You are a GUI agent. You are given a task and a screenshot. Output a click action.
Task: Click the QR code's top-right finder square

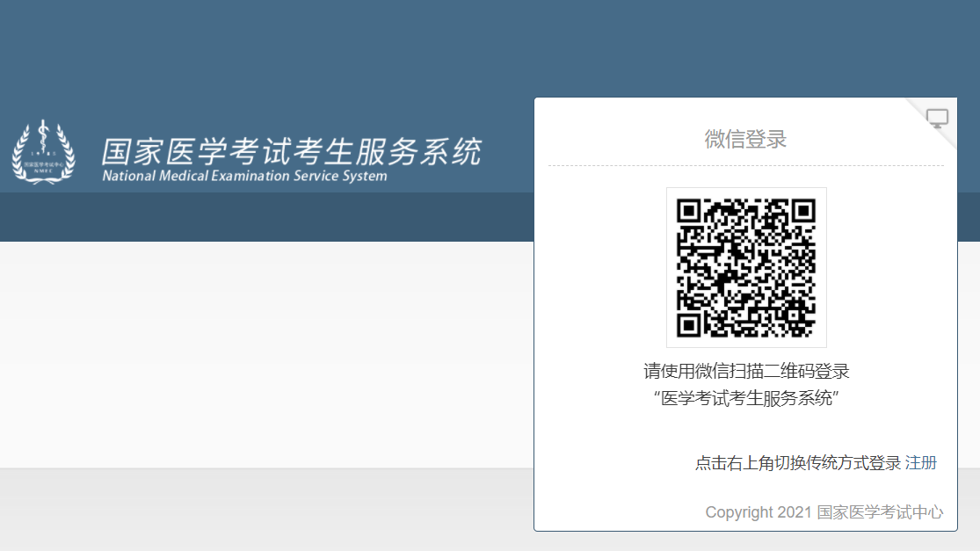pos(803,211)
